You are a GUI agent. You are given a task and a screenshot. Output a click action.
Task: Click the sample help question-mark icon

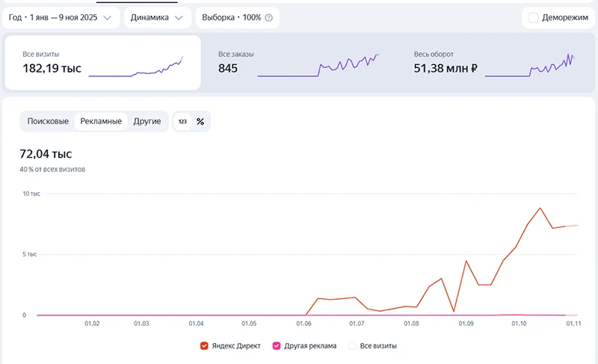click(269, 17)
